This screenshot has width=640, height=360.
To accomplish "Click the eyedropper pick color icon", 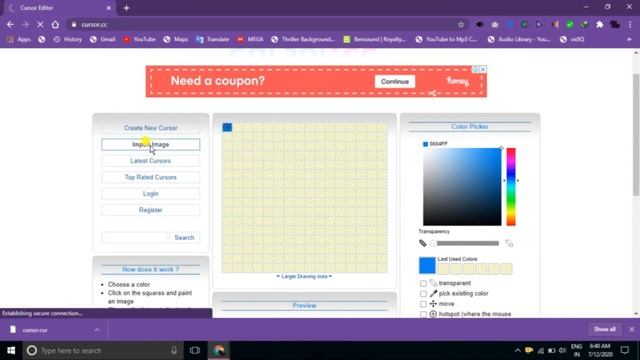I will tap(433, 293).
